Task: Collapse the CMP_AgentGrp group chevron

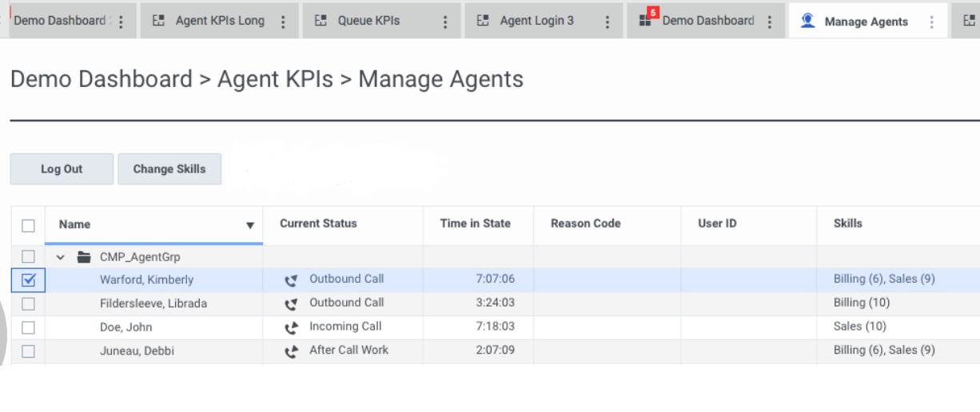Action: point(61,258)
